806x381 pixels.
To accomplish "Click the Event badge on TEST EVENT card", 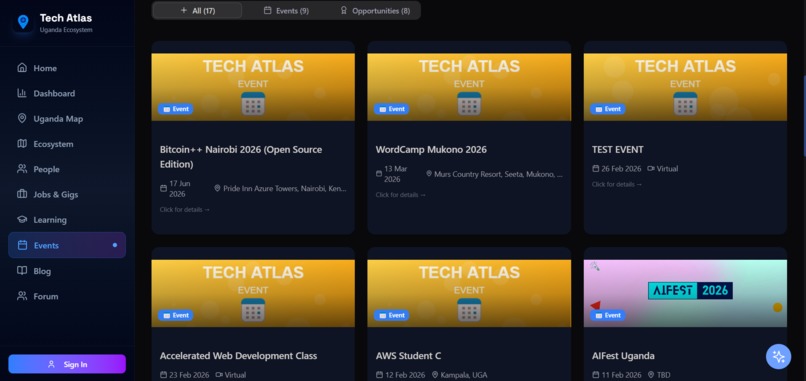I will (x=607, y=109).
